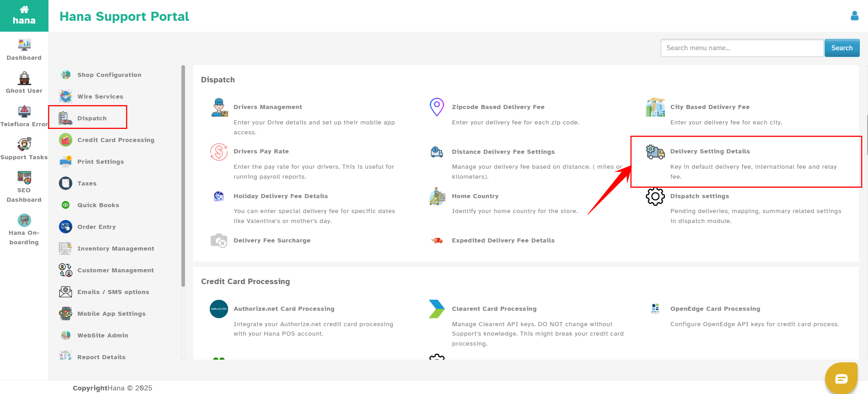This screenshot has width=868, height=394.
Task: Click the Dispatch settings gear icon
Action: (x=655, y=196)
